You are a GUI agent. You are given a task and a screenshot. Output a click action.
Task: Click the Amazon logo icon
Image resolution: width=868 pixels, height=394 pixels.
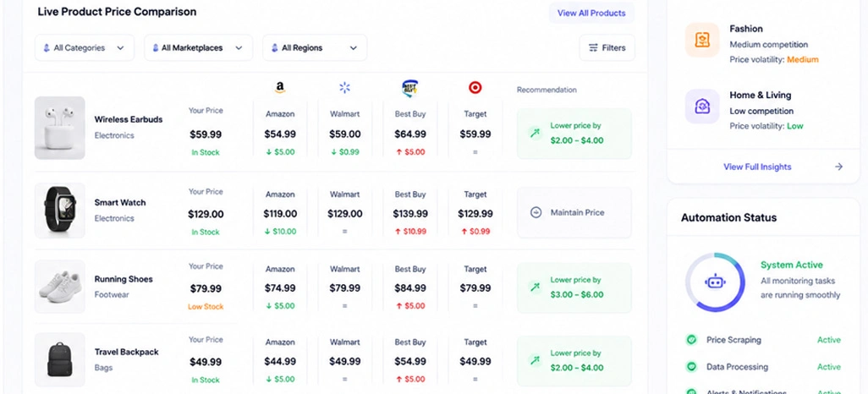[x=280, y=87]
